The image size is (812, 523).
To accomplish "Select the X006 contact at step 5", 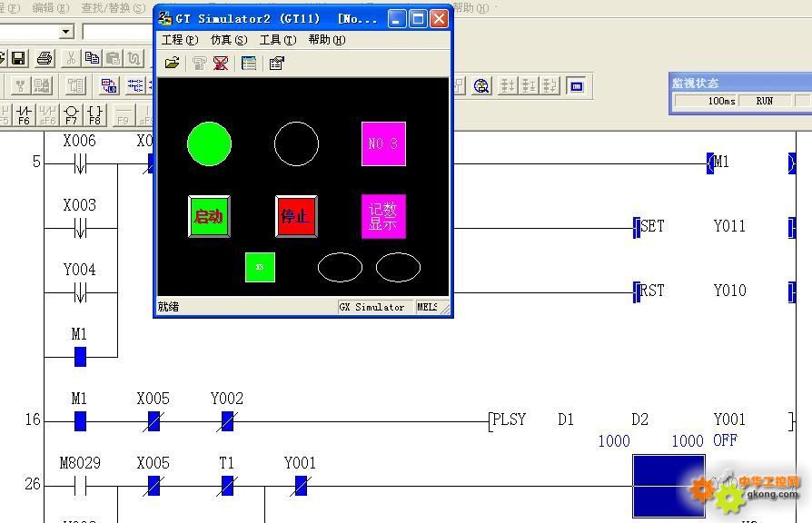I will tap(80, 163).
